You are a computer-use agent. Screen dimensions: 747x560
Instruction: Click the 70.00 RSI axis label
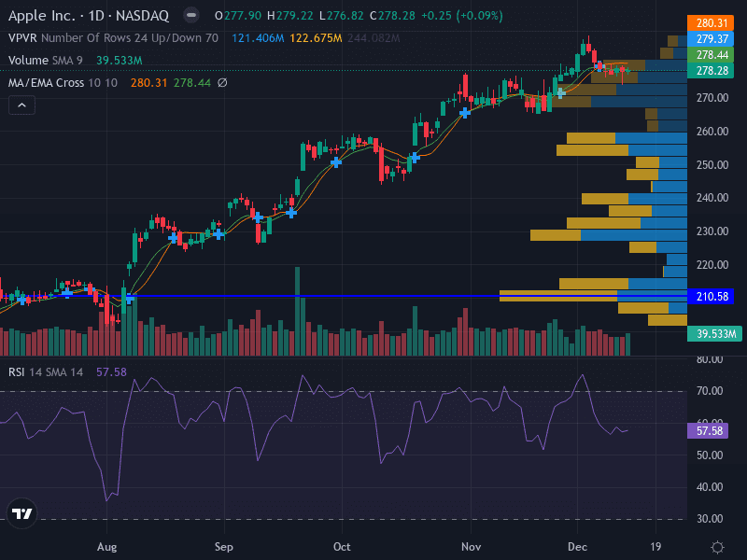coord(710,391)
